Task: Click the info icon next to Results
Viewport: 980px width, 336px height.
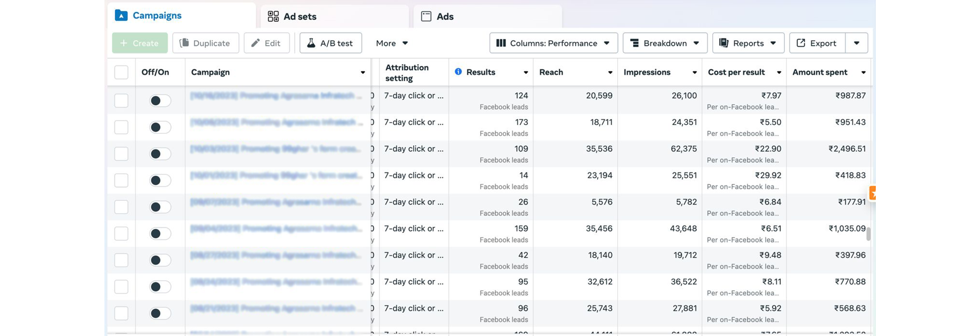Action: pos(458,71)
